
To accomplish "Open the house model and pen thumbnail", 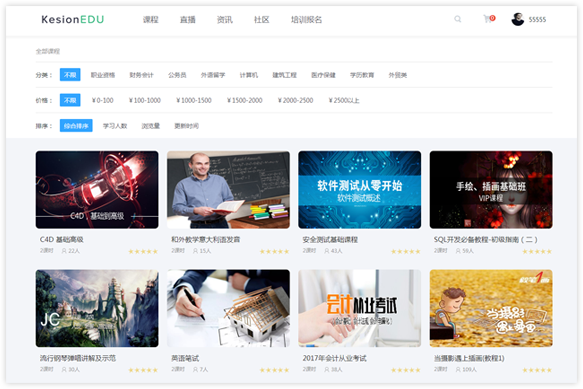I will tap(228, 308).
